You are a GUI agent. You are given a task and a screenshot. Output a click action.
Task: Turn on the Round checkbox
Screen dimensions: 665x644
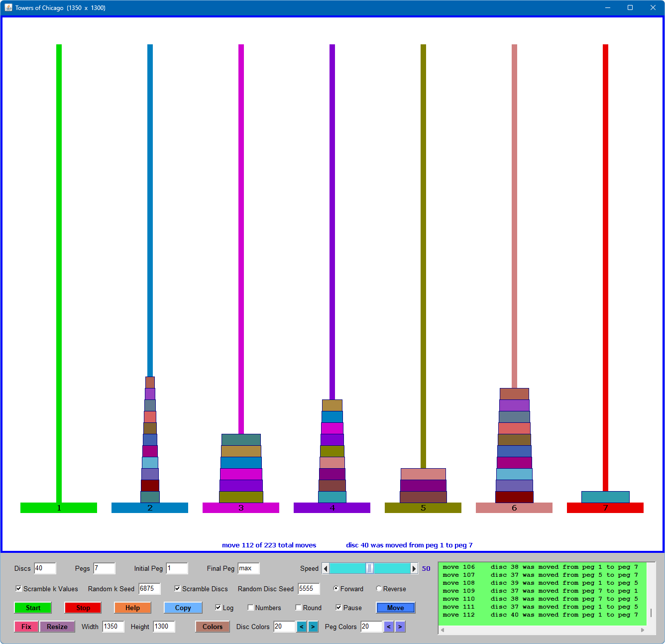click(299, 608)
